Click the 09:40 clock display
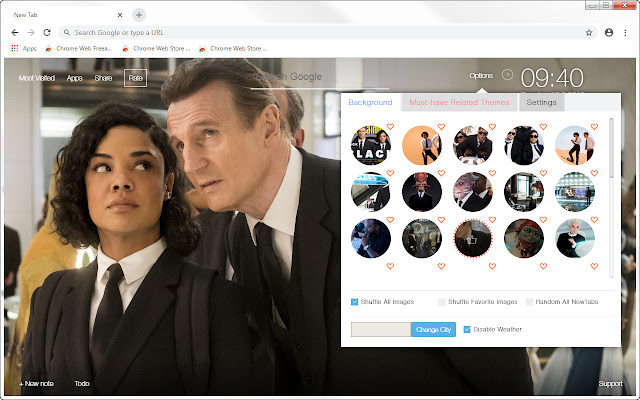The image size is (640, 400). (552, 78)
